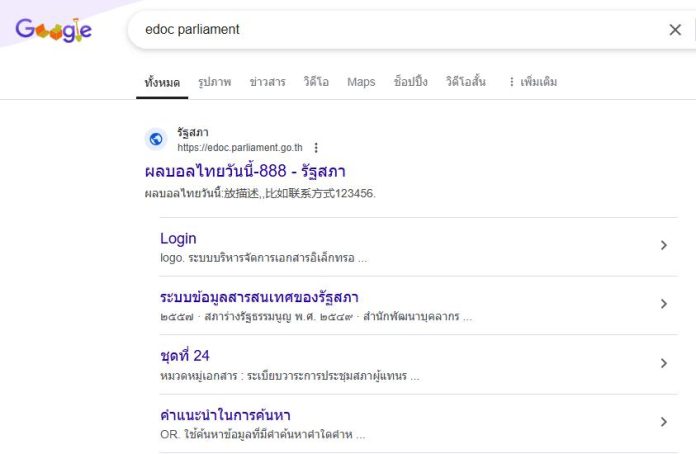Clear the search box with X icon
The height and width of the screenshot is (454, 696).
675,30
